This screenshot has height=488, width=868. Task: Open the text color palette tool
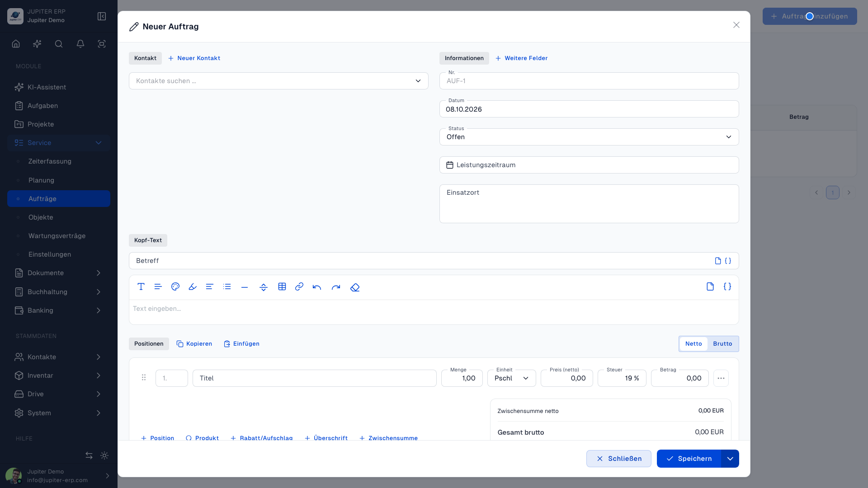(x=175, y=287)
